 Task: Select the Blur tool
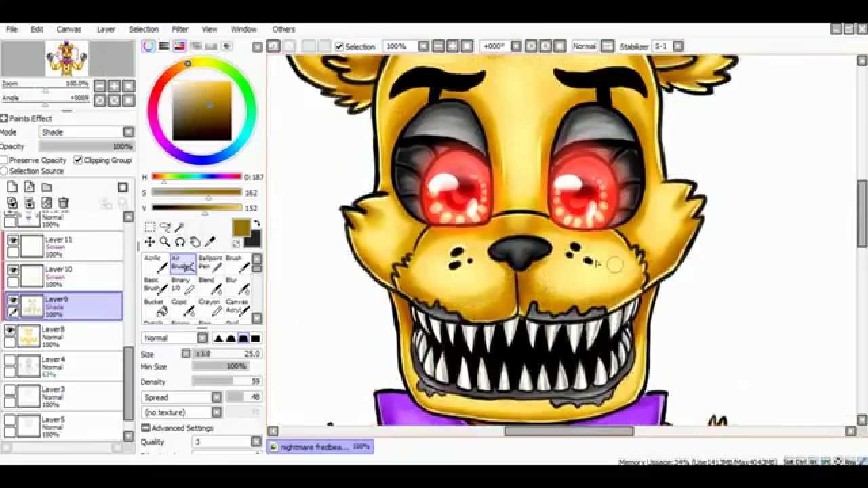237,285
